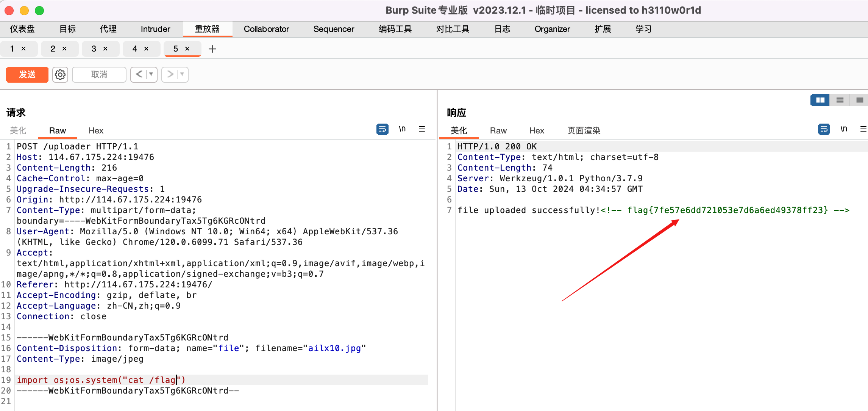The height and width of the screenshot is (411, 868).
Task: Select the single-pane layout icon
Action: click(860, 100)
